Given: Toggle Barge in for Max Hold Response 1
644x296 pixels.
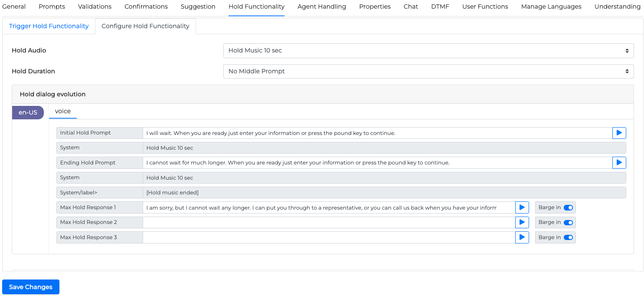Looking at the screenshot, I should 568,207.
